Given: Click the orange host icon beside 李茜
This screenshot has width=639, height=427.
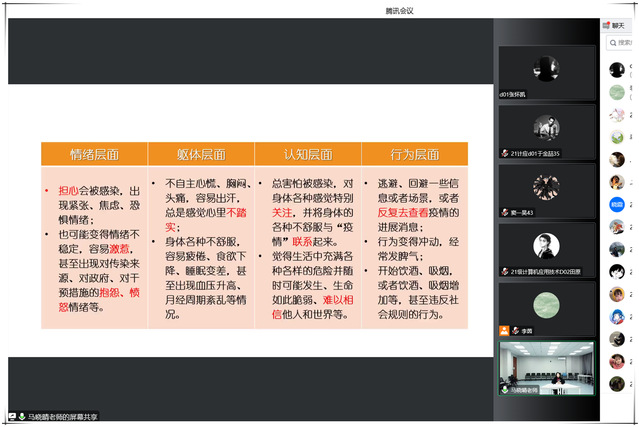Looking at the screenshot, I should 505,329.
